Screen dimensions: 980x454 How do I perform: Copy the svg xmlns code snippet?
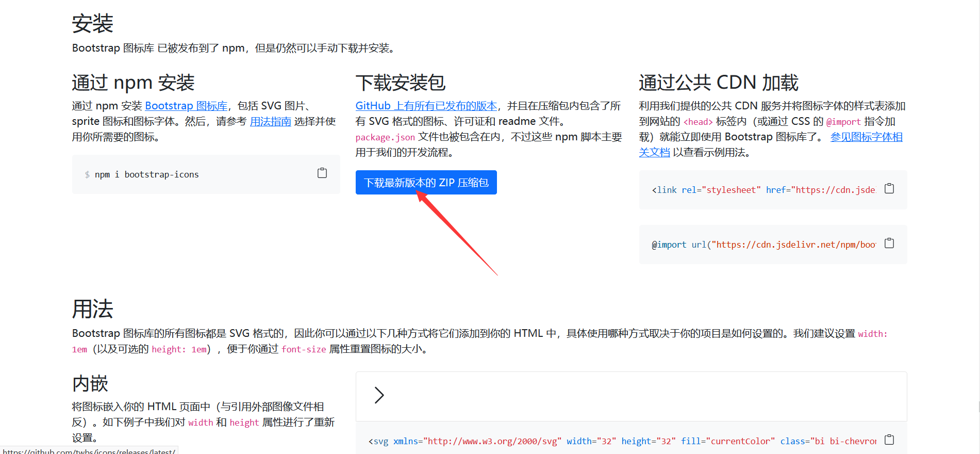889,440
